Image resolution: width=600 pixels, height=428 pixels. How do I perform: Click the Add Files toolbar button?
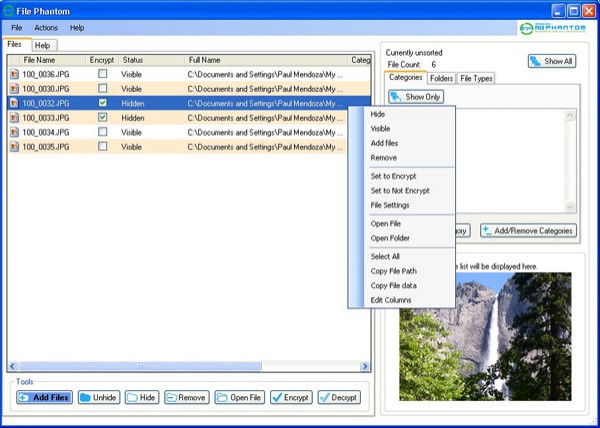(x=44, y=397)
